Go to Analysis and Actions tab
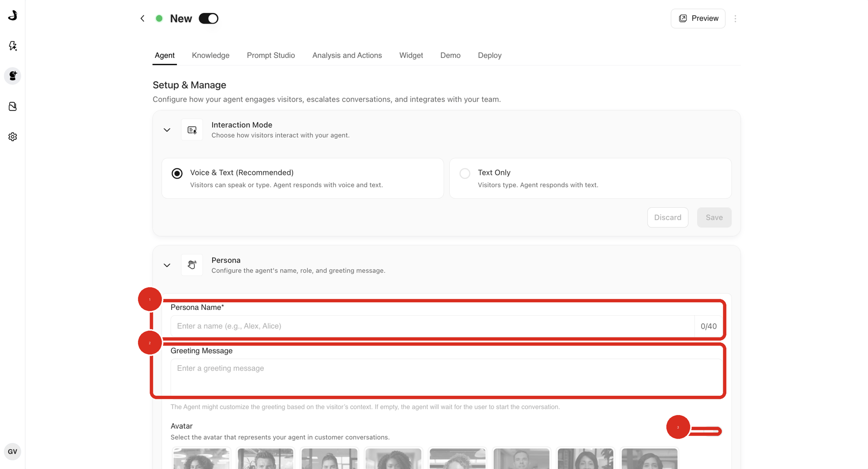Viewport: 868px width, 469px height. click(347, 55)
